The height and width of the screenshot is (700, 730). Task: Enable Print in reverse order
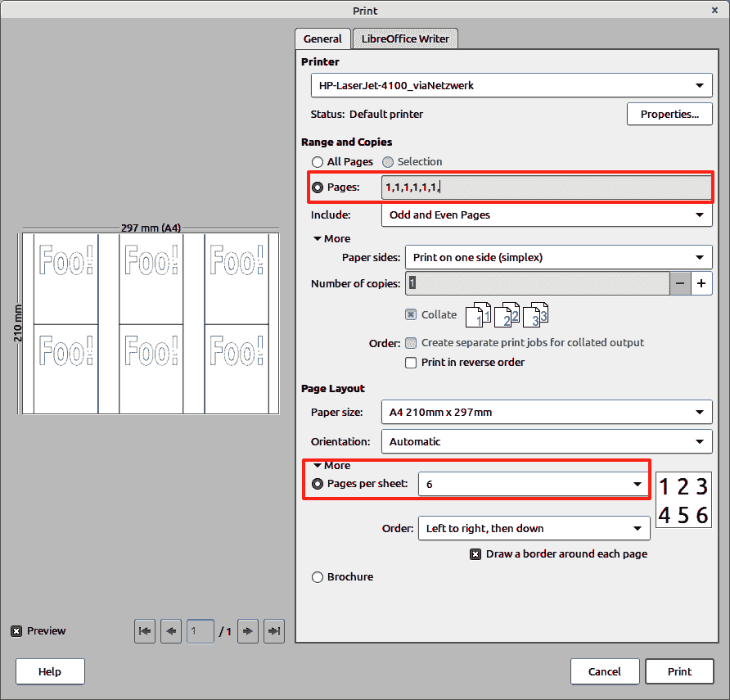(410, 363)
